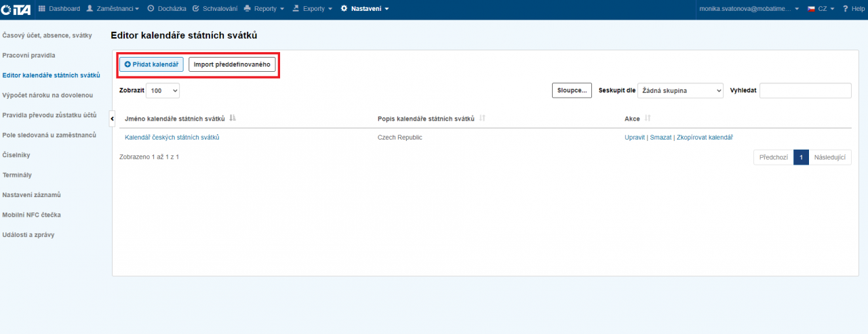
Task: Open the Zobrazit rows count dropdown
Action: (x=163, y=91)
